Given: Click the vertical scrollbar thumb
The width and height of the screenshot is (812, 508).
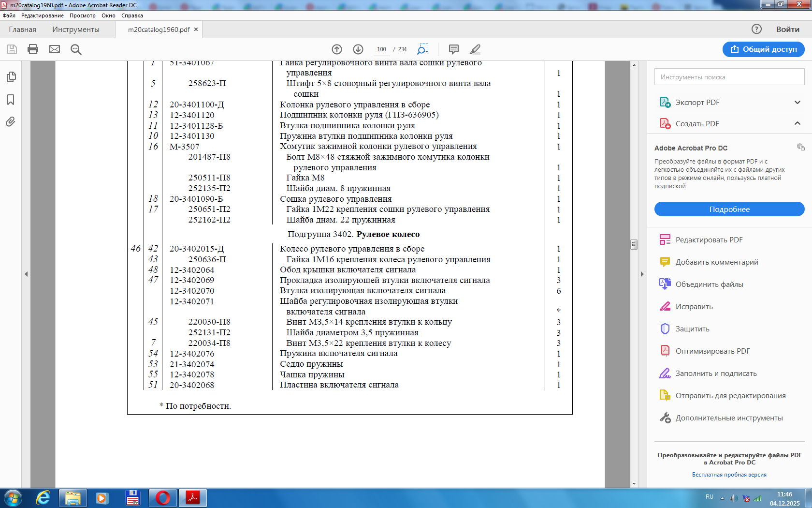Looking at the screenshot, I should pos(634,244).
